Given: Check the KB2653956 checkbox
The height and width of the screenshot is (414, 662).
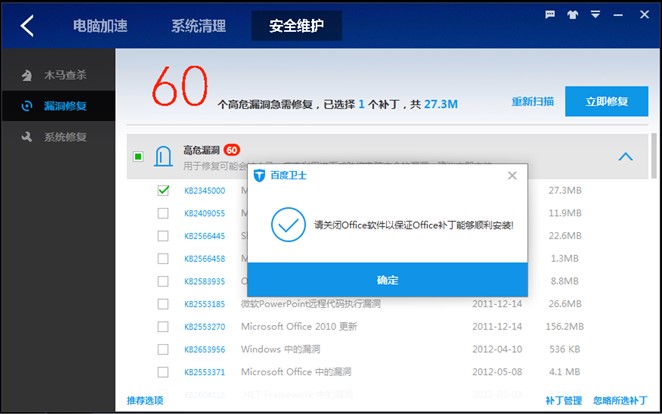Looking at the screenshot, I should pyautogui.click(x=163, y=349).
